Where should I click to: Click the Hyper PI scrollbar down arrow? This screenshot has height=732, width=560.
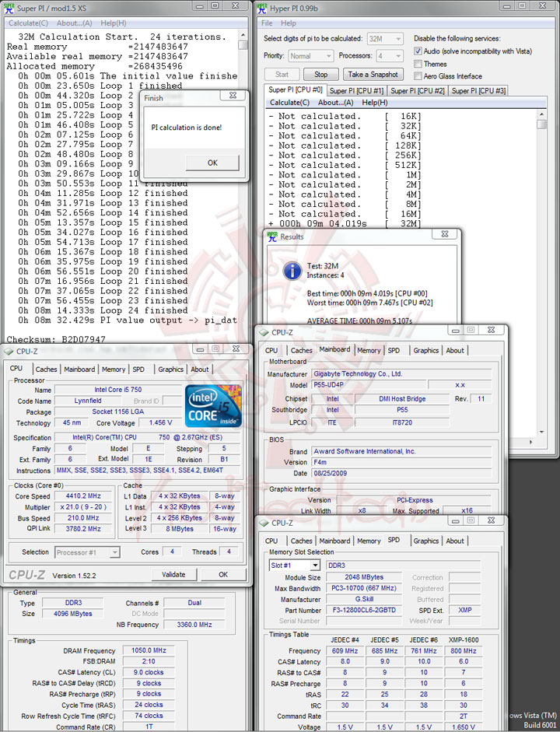click(541, 432)
